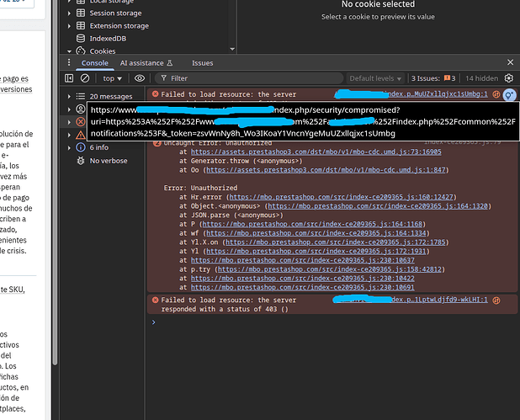Select Session storage in the tree

click(115, 13)
